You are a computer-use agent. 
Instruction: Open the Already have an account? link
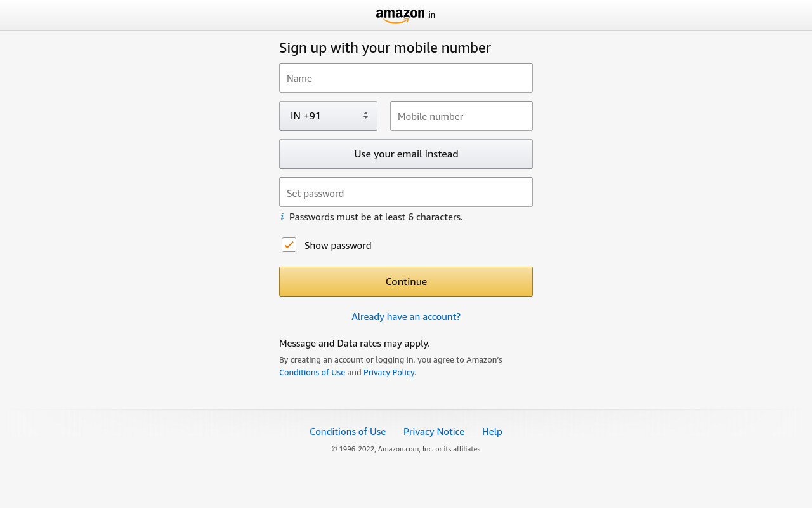[x=406, y=316]
